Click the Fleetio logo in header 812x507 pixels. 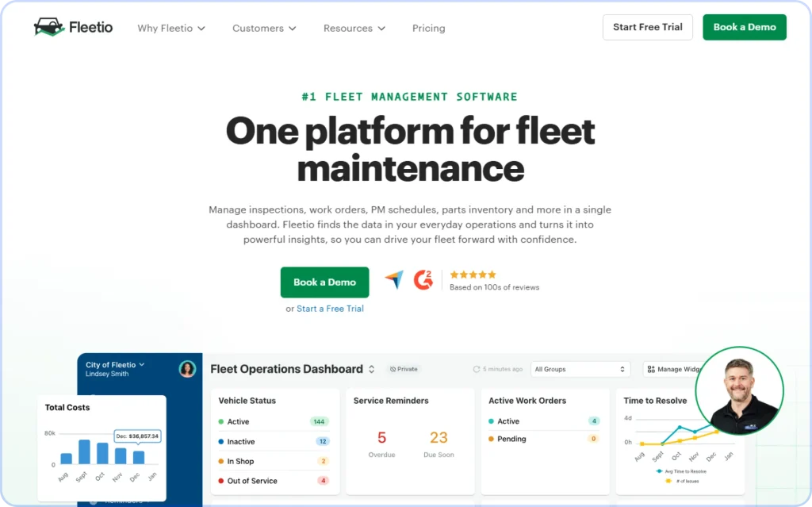[x=73, y=27]
